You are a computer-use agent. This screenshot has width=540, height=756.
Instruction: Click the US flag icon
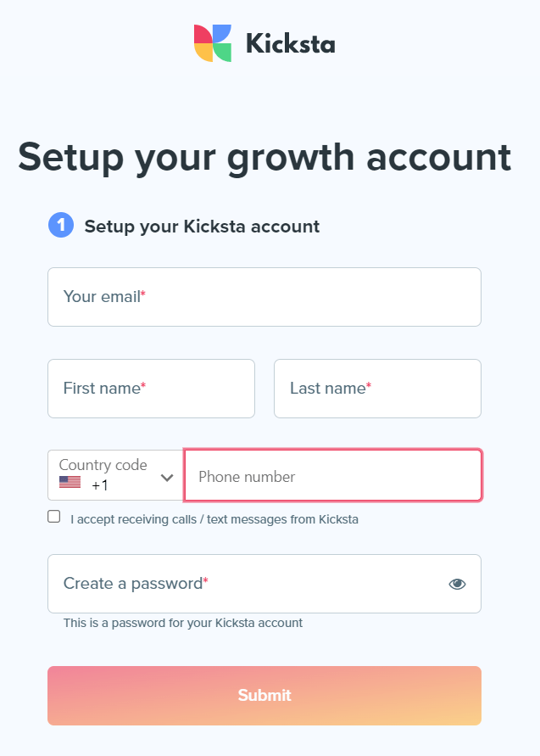[70, 482]
